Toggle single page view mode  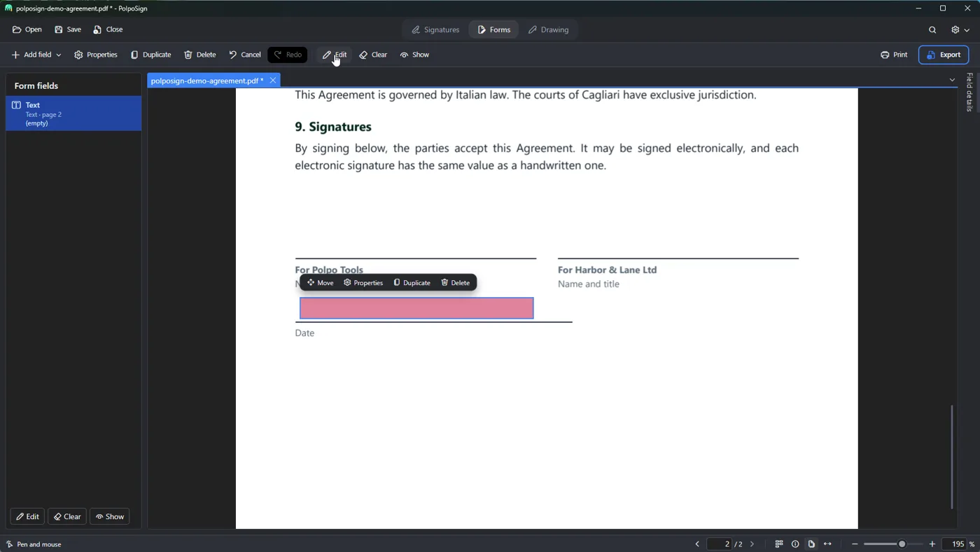(x=811, y=544)
